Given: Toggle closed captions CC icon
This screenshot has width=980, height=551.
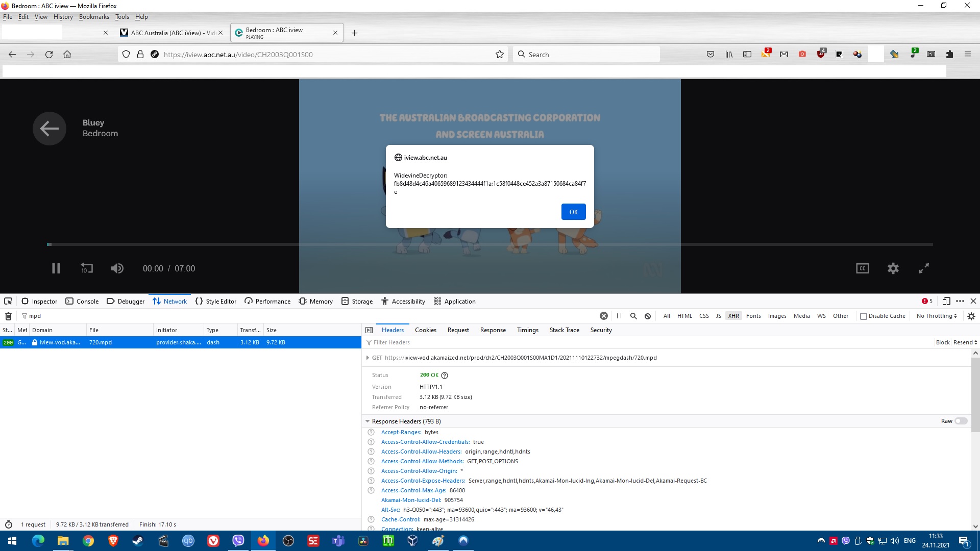Looking at the screenshot, I should 862,268.
